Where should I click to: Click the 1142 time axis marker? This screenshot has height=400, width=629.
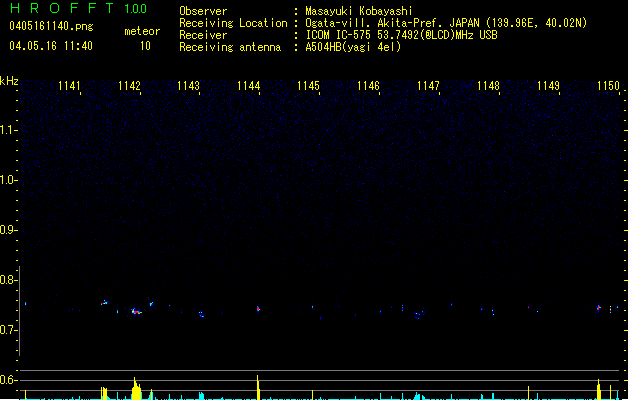129,86
